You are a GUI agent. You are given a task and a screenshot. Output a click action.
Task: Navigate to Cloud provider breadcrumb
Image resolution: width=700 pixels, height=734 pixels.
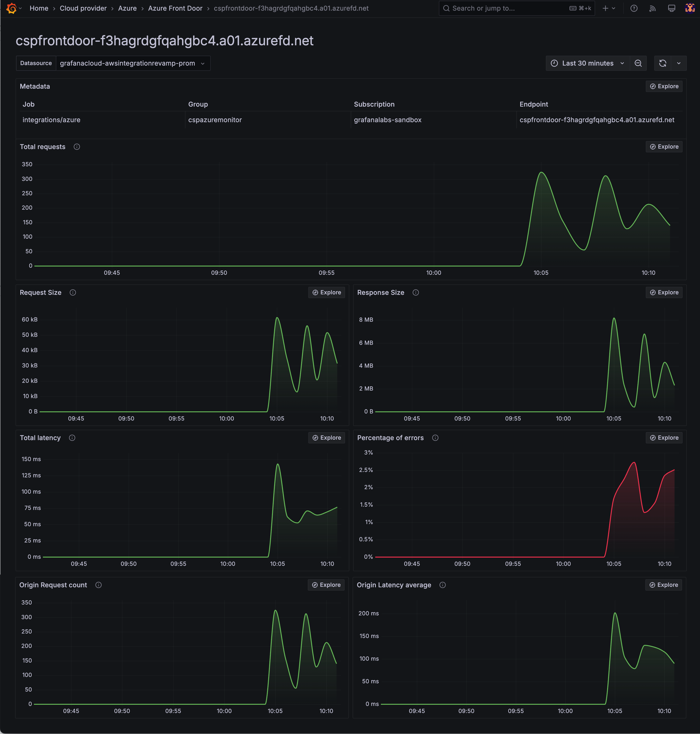(83, 8)
